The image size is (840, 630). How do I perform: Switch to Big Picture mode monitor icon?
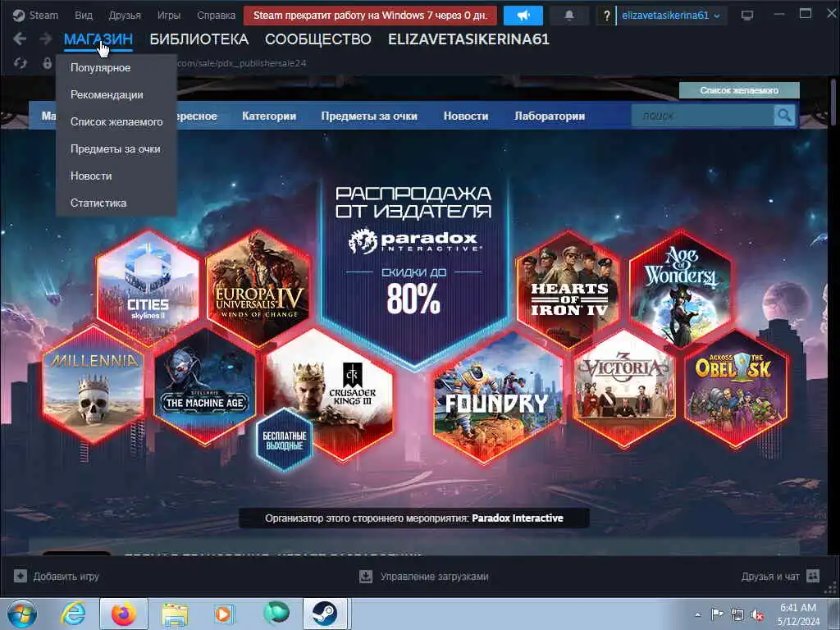(x=746, y=16)
